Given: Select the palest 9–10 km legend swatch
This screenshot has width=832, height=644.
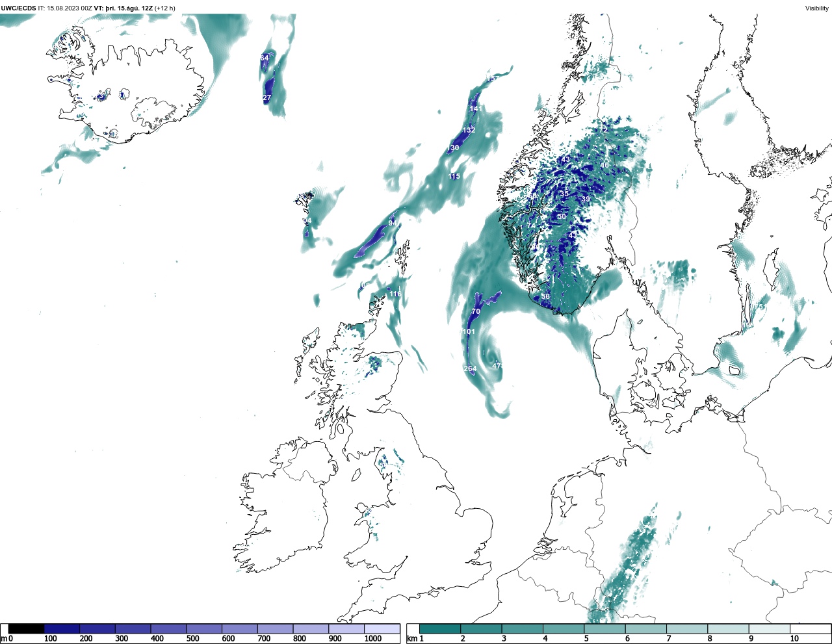Looking at the screenshot, I should [x=770, y=628].
